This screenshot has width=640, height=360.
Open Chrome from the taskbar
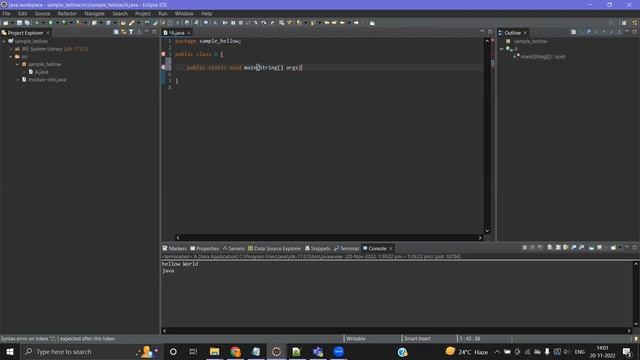click(x=236, y=352)
